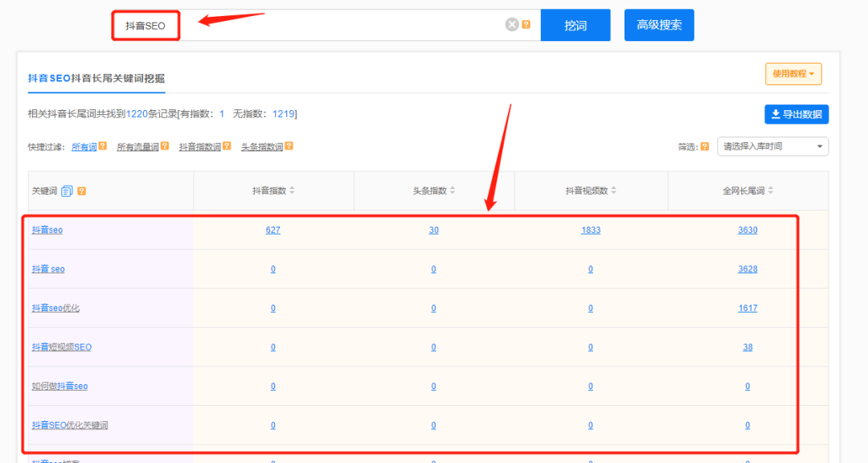Viewport: 868px width, 463px height.
Task: Click 全网长尾词 value 3628
Action: point(747,268)
